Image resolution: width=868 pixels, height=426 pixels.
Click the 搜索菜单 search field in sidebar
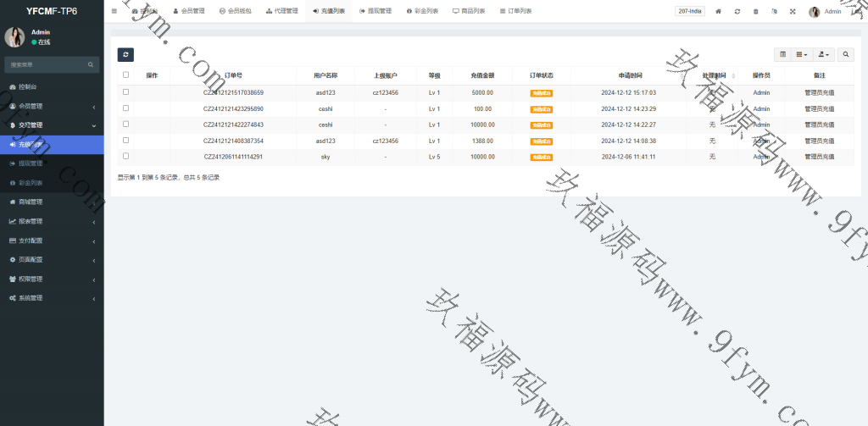pyautogui.click(x=47, y=64)
